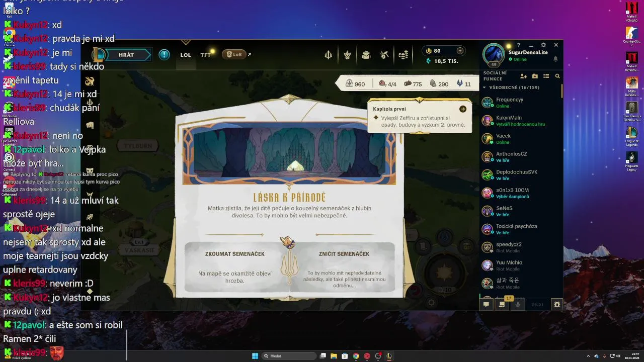
Task: Open the bug report icon
Action: 556,304
